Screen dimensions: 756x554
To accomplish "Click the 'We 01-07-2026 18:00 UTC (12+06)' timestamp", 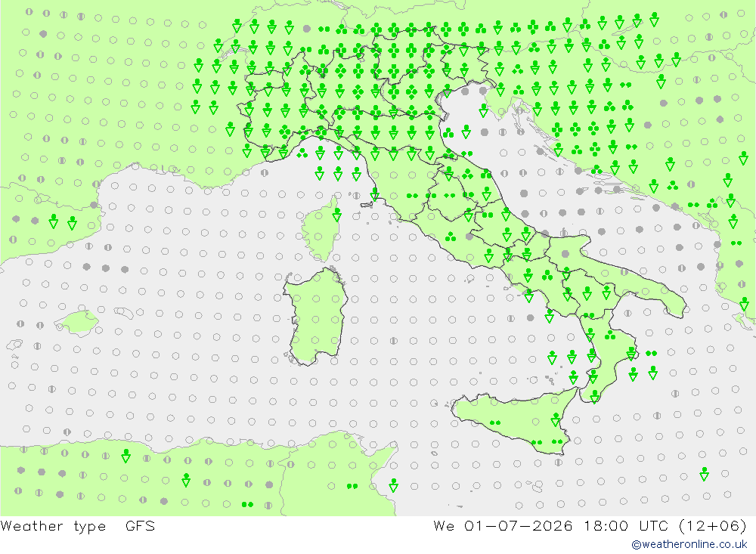I will (x=590, y=525).
